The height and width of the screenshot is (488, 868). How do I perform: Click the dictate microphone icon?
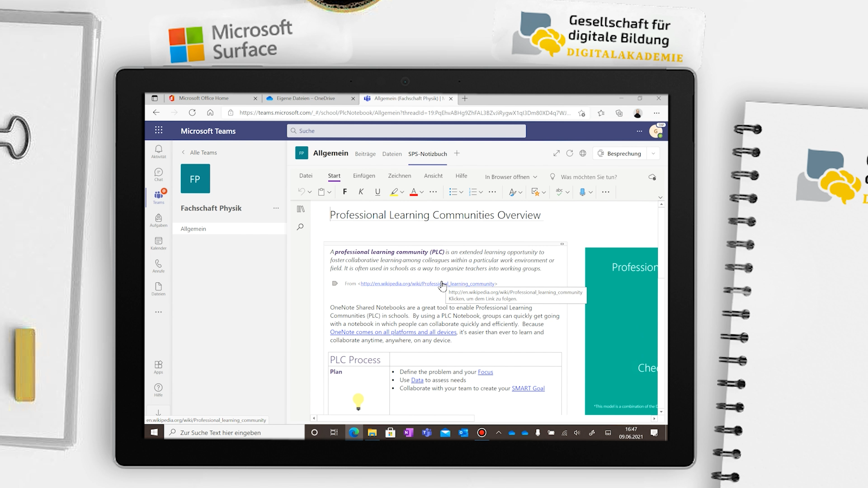coord(582,192)
